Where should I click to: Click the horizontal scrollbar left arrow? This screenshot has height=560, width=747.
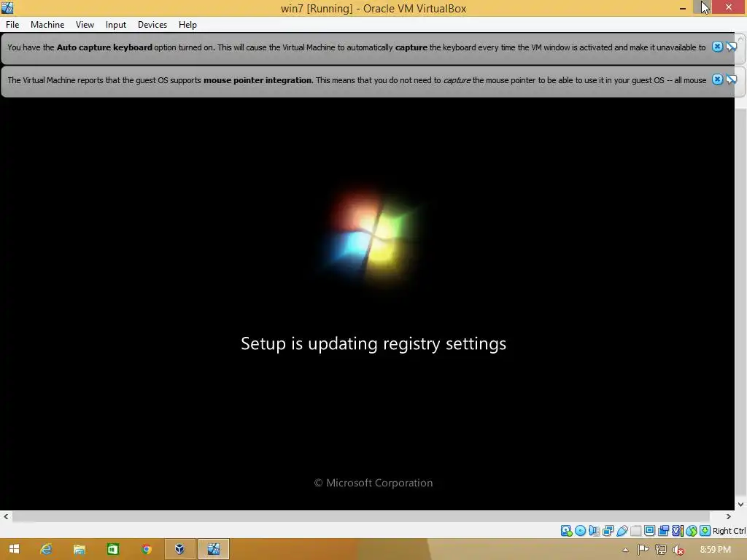pos(6,517)
